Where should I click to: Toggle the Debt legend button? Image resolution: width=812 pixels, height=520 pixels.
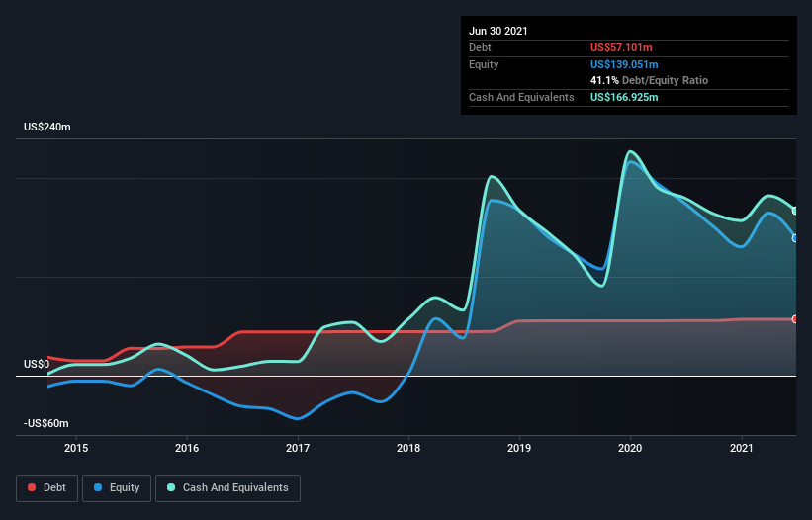[x=46, y=488]
